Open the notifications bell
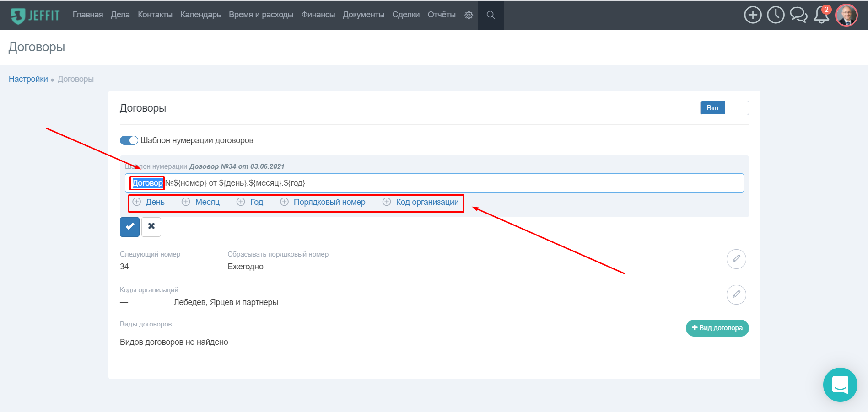Viewport: 868px width, 412px height. point(821,15)
